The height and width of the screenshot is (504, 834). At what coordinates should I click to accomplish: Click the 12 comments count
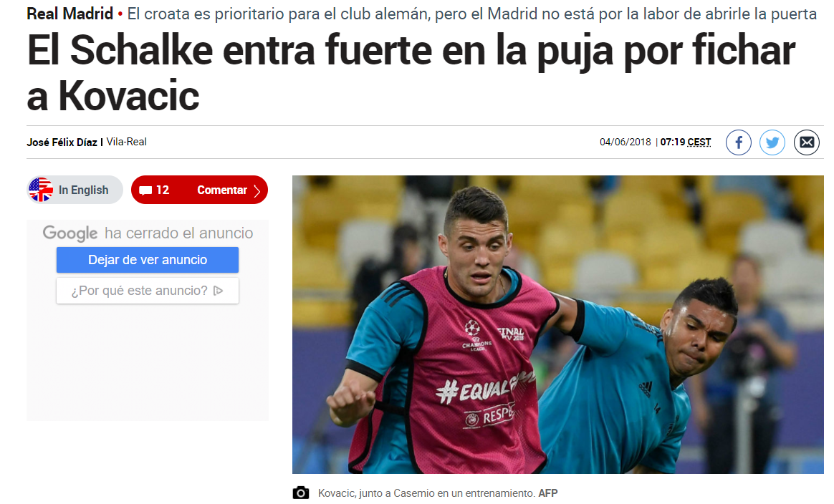coord(163,190)
